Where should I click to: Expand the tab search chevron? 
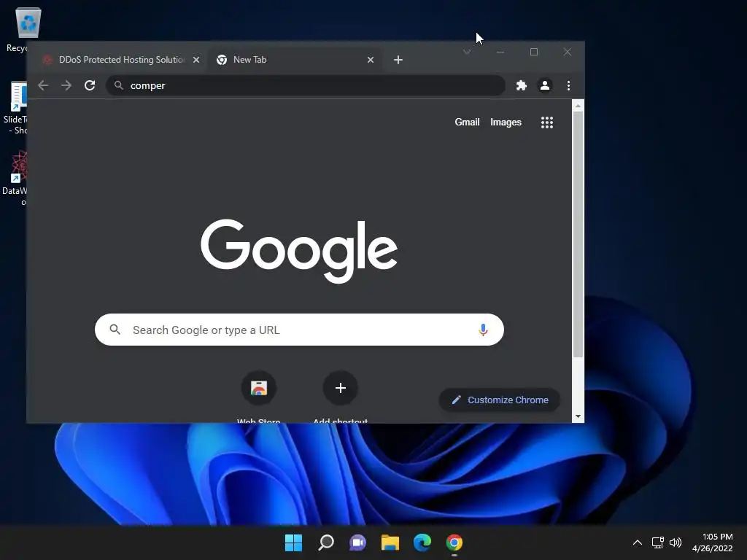pyautogui.click(x=467, y=52)
